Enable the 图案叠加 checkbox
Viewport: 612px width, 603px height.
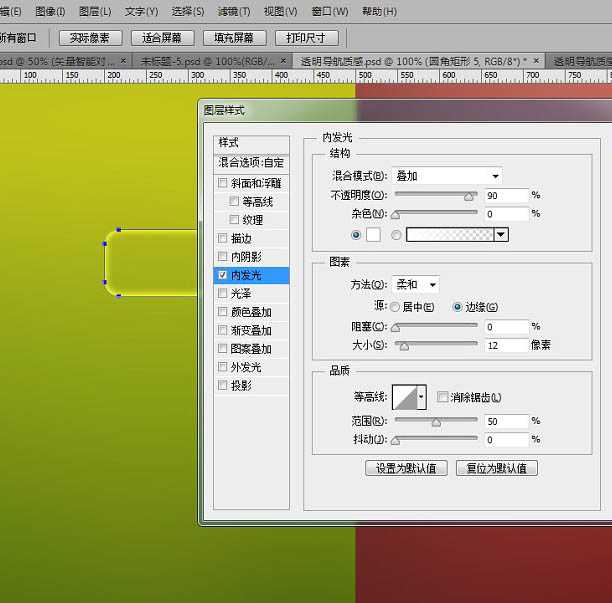(222, 349)
